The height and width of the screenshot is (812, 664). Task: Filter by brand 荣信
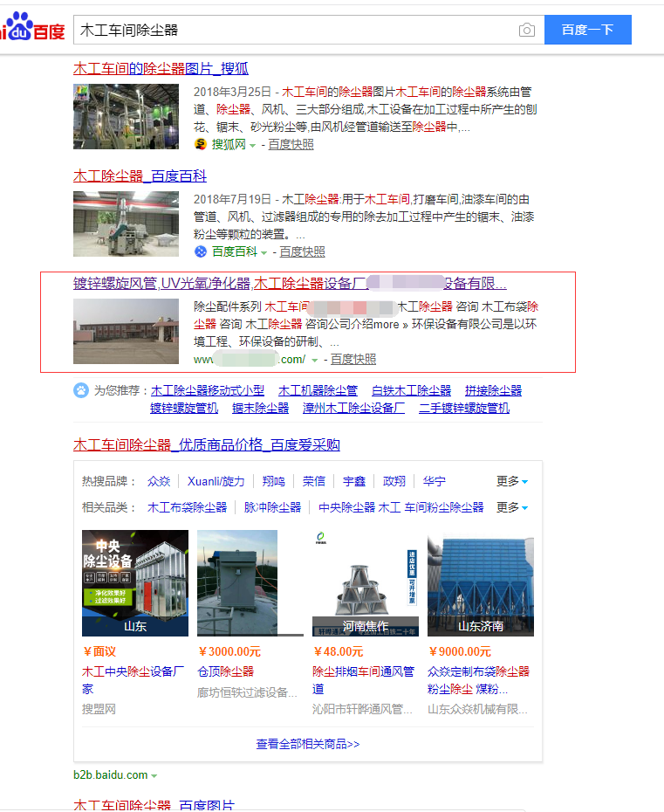(314, 481)
